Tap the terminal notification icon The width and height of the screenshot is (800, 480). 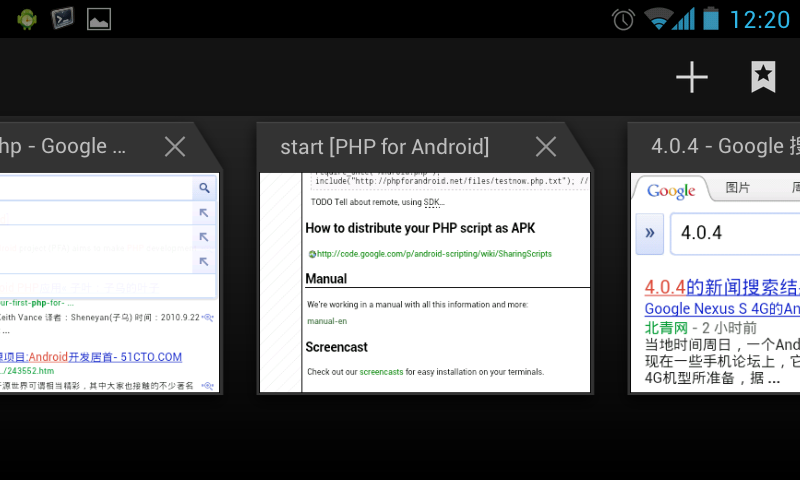pyautogui.click(x=63, y=19)
